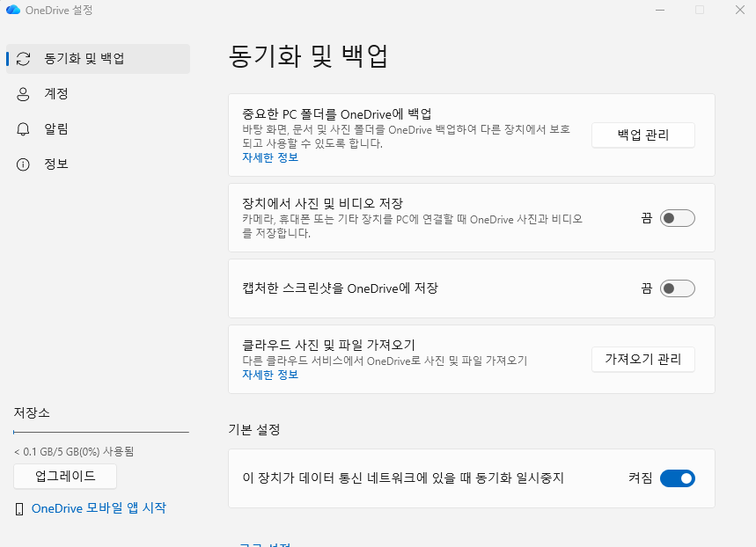This screenshot has height=547, width=756.
Task: Open the OneDrive 모바일 앱 시작 link
Action: pos(99,508)
